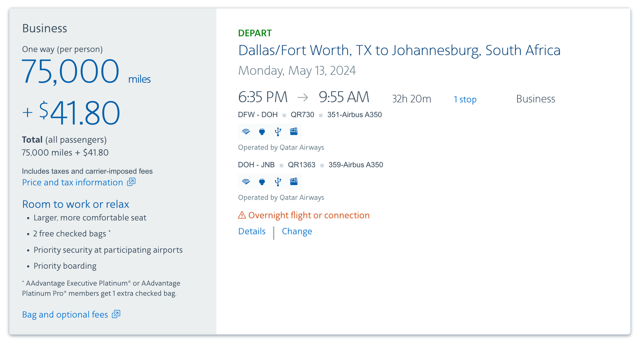
Task: Click power outlet icon for QR730 flight
Action: point(262,132)
